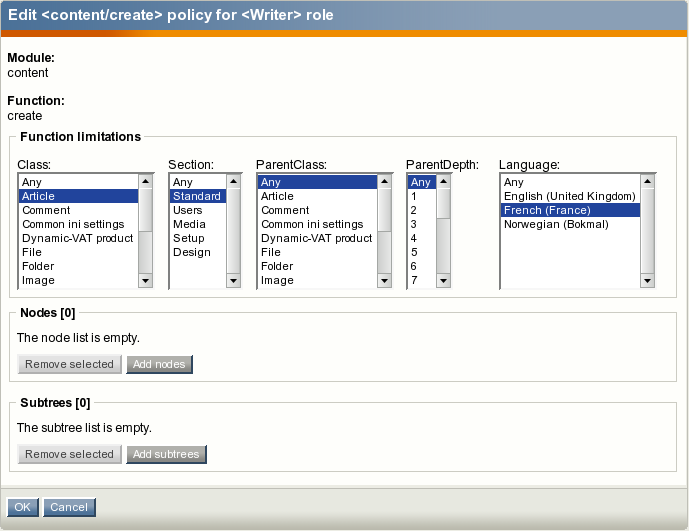Click Remove selected in the Subtrees section
This screenshot has width=689, height=531.
pyautogui.click(x=69, y=454)
